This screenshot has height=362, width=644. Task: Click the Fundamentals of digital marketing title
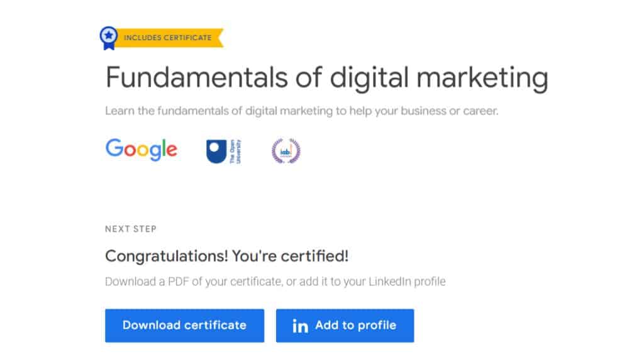[x=327, y=76]
